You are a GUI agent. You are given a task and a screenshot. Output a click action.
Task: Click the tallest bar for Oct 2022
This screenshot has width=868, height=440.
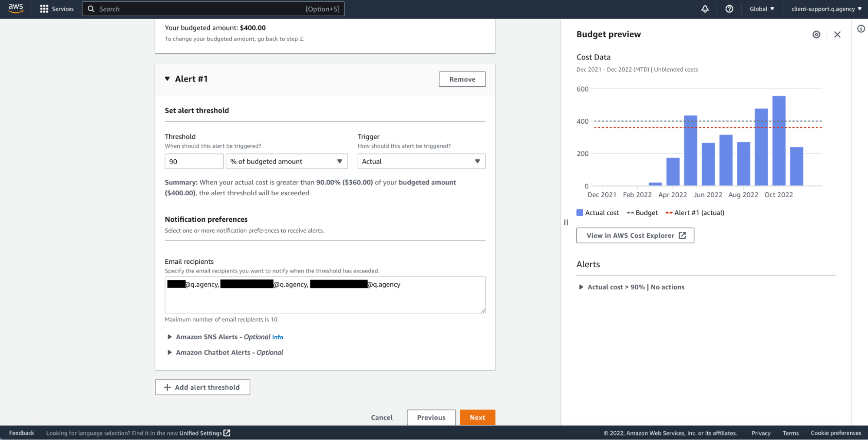779,141
